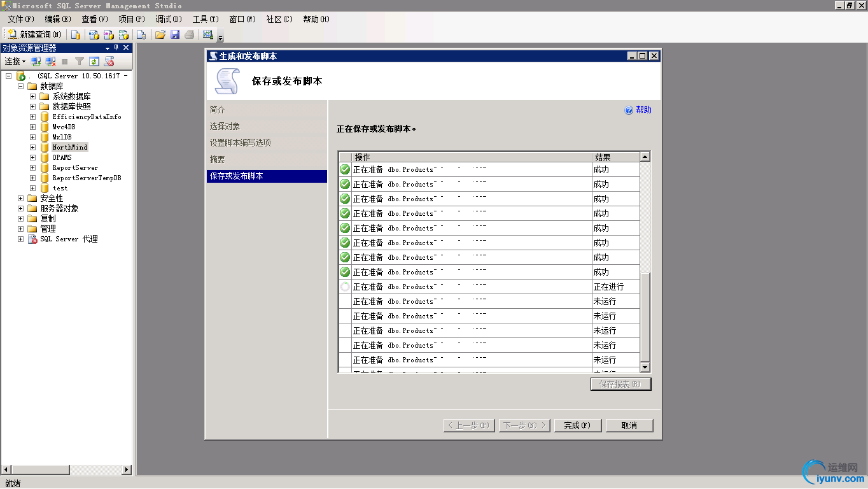The height and width of the screenshot is (489, 868).
Task: Select the ReportServer database
Action: click(x=75, y=167)
